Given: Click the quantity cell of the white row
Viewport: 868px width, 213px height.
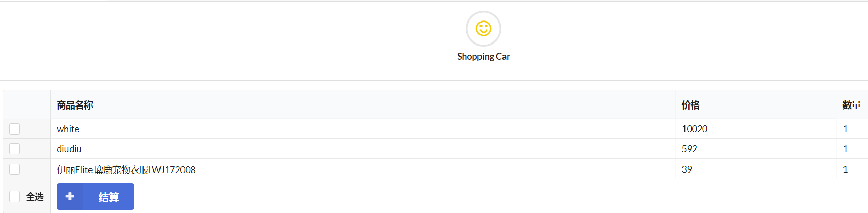Looking at the screenshot, I should (x=845, y=129).
